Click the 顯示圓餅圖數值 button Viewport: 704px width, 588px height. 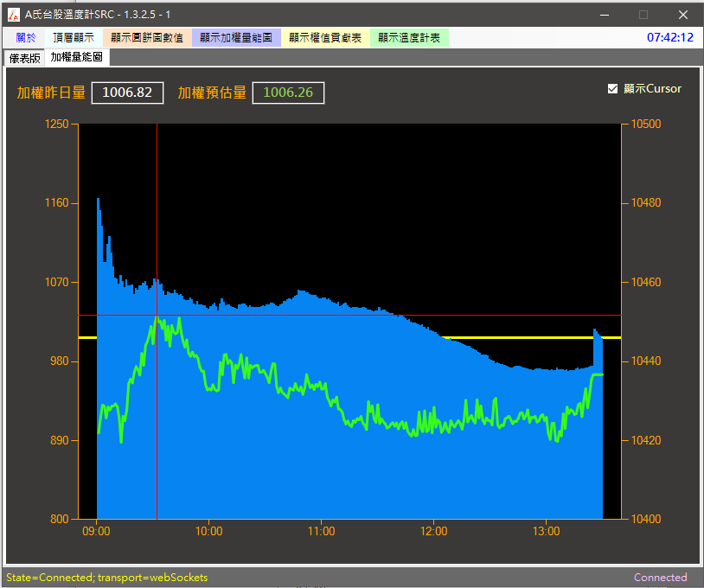click(x=147, y=38)
